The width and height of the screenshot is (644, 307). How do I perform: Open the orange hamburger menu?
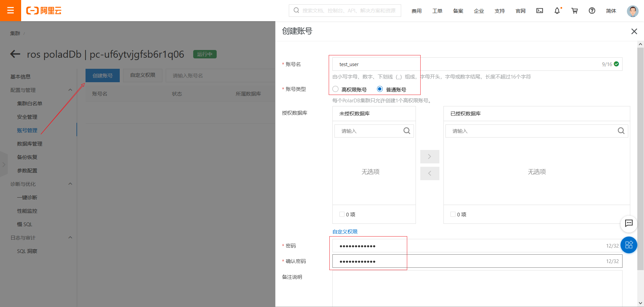click(10, 10)
